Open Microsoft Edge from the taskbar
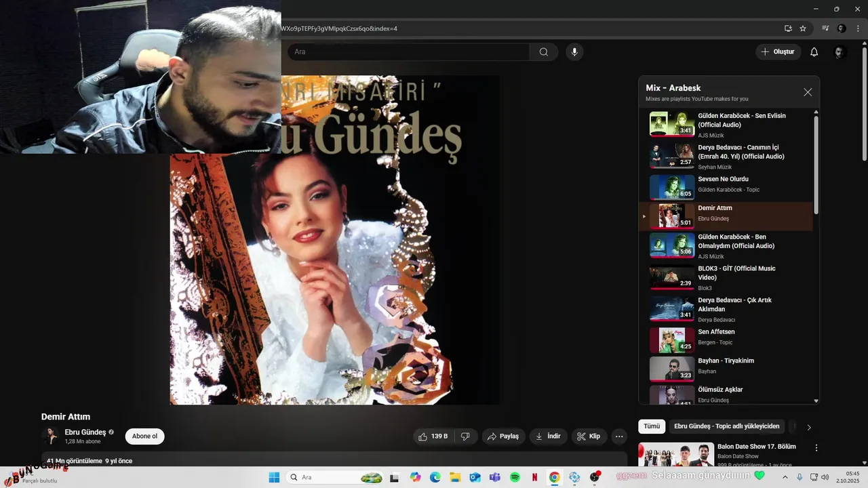Screen dimensions: 868x488 pos(435,477)
